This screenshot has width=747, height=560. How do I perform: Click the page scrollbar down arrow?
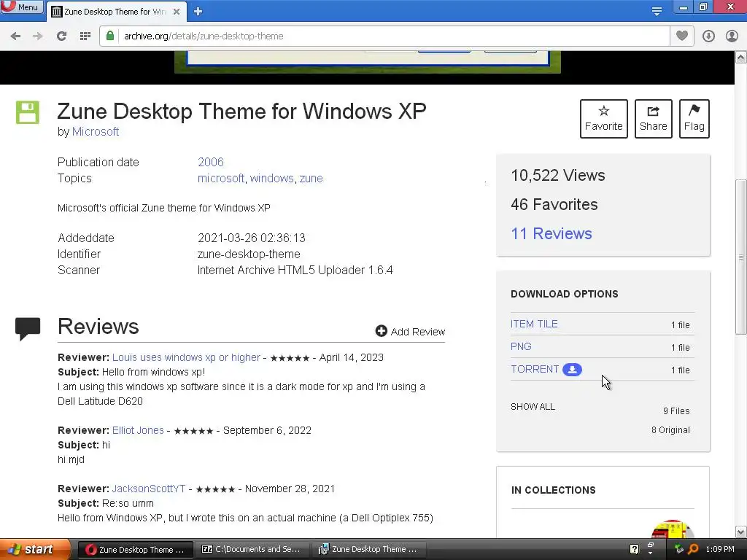pos(741,532)
